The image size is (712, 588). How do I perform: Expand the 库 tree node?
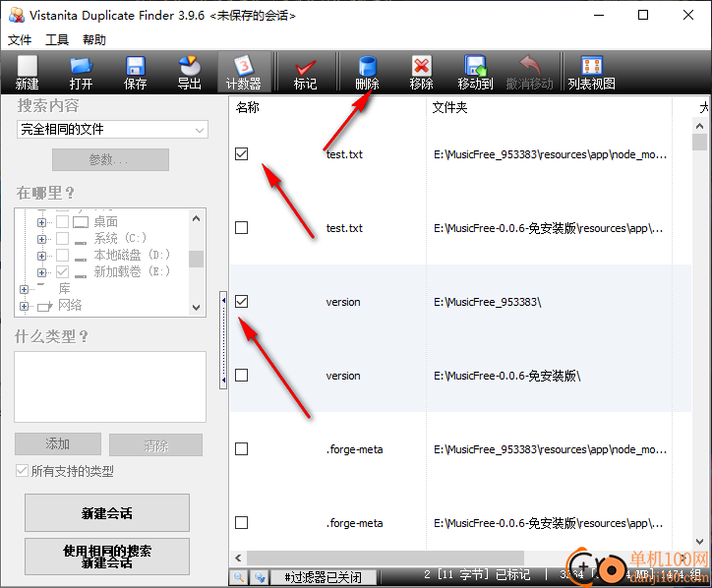click(x=24, y=289)
